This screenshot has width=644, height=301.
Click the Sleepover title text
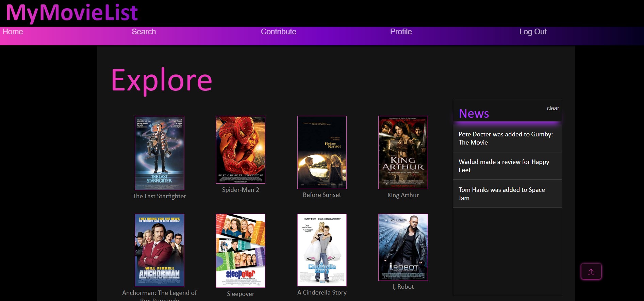coord(241,294)
